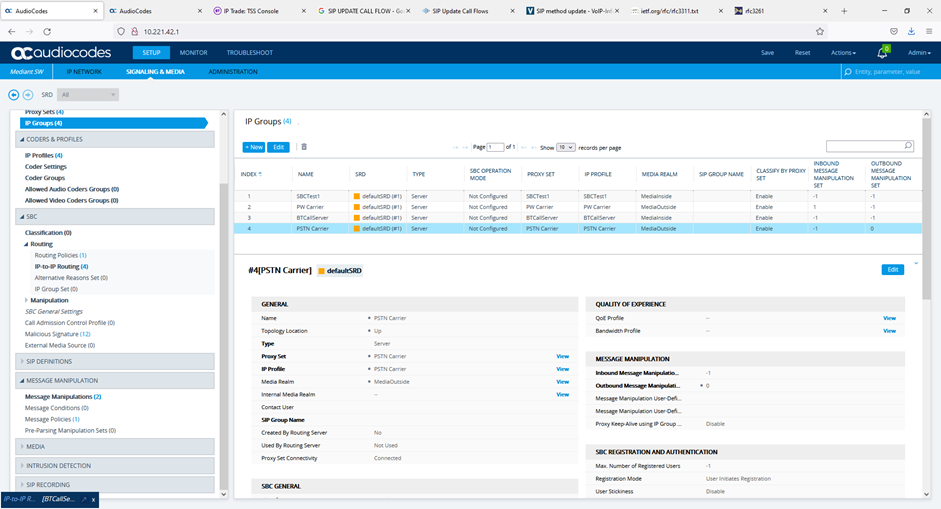Expand the Media section
941x509 pixels.
tap(115, 447)
